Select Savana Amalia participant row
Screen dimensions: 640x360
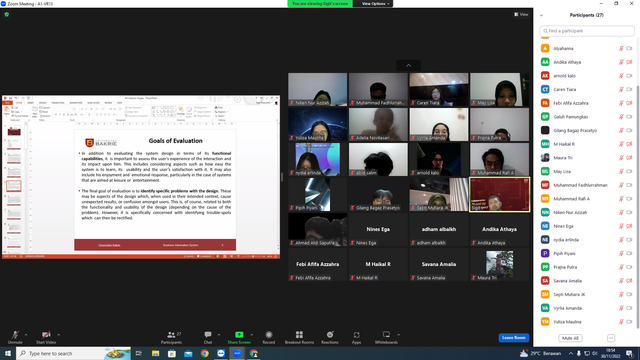587,281
